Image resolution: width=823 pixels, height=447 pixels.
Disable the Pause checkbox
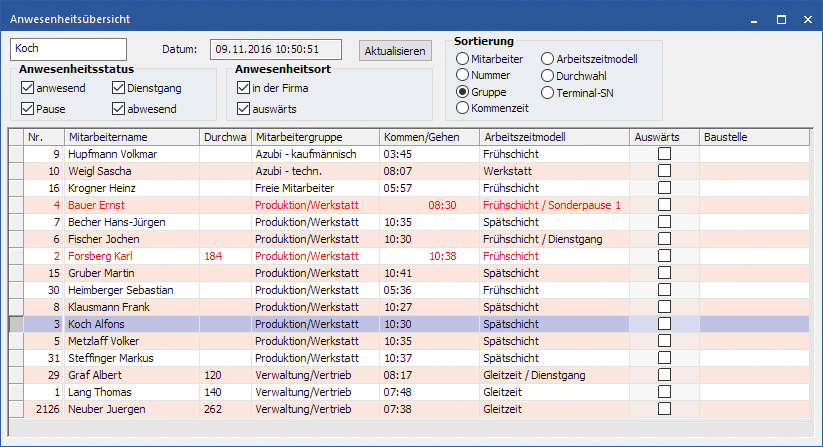28,109
